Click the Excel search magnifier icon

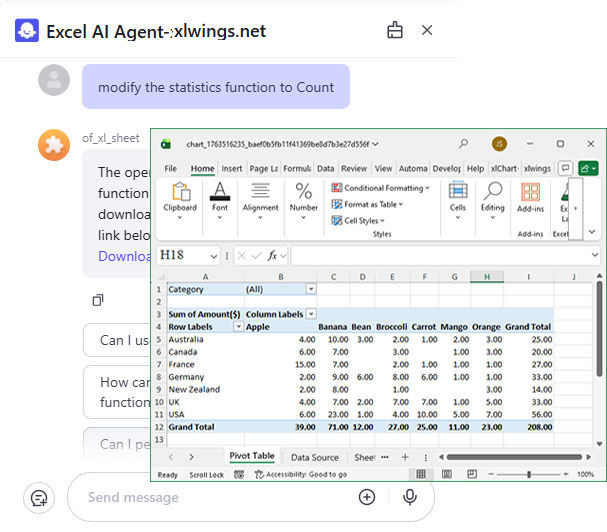(x=463, y=144)
